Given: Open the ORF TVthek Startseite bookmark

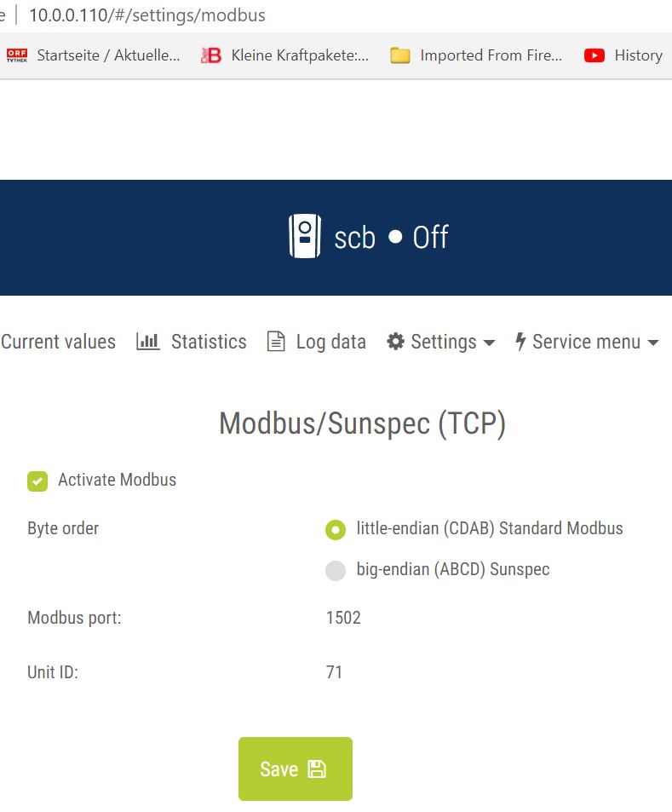Looking at the screenshot, I should point(94,55).
